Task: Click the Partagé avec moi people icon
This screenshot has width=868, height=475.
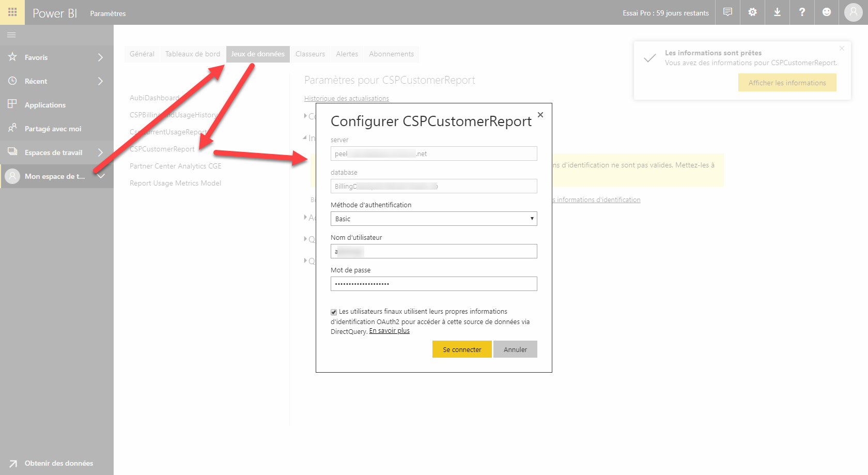Action: point(12,128)
